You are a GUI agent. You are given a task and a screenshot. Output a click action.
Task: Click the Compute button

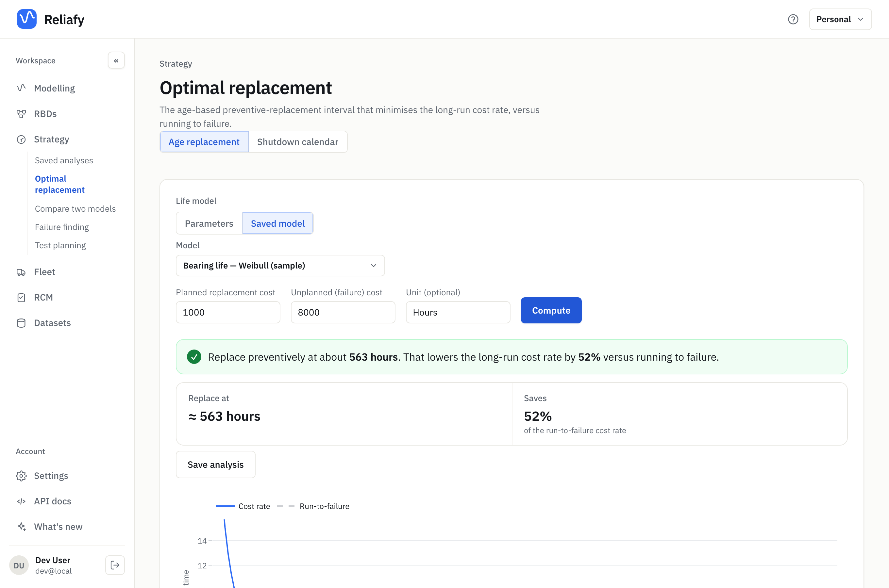click(551, 310)
